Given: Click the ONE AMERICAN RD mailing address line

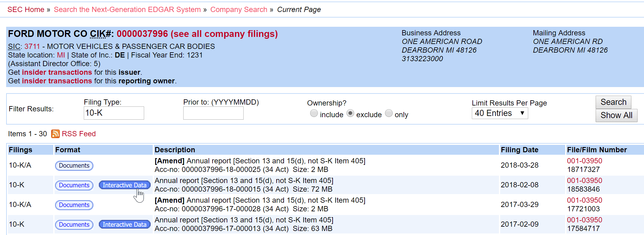Looking at the screenshot, I should pos(568,42).
